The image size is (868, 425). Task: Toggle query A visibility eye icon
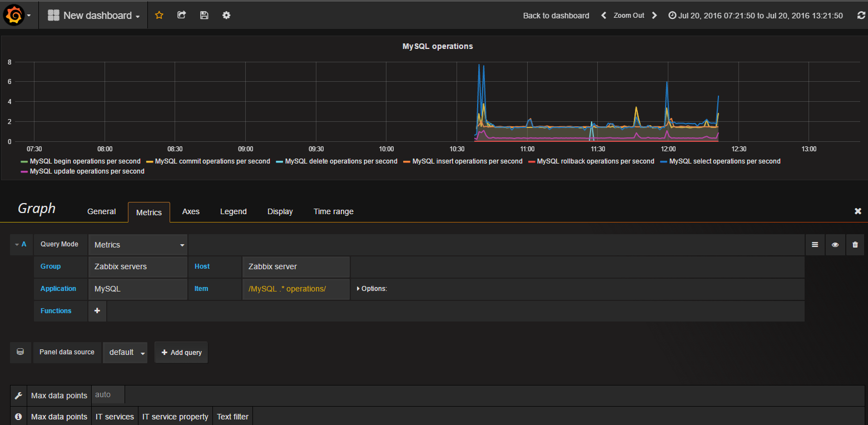835,245
